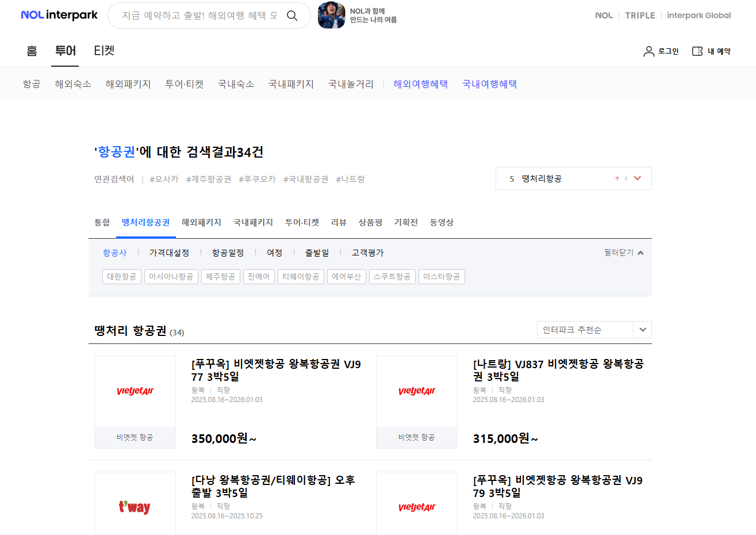Switch to the 리뷰 results tab

pyautogui.click(x=339, y=222)
